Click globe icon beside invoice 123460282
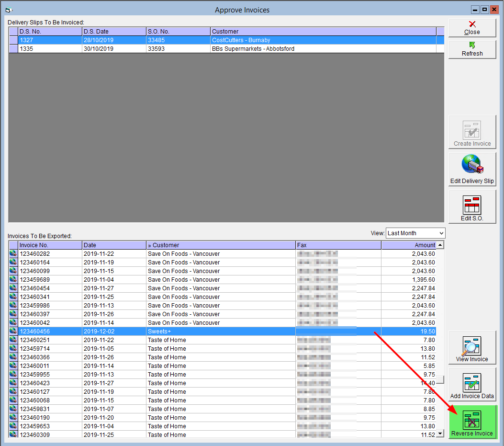This screenshot has width=504, height=446. pyautogui.click(x=13, y=253)
